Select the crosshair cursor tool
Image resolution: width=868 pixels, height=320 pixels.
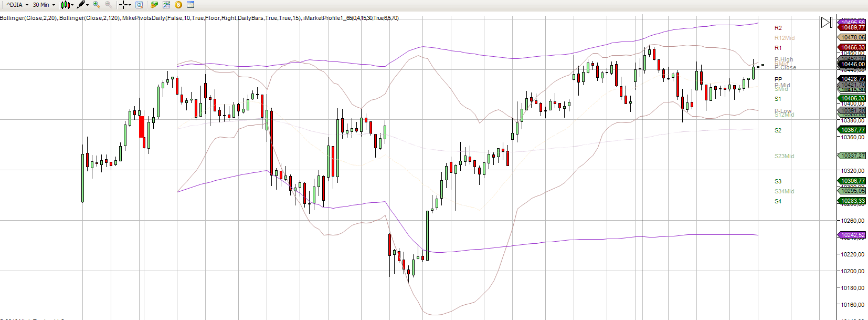tap(123, 5)
